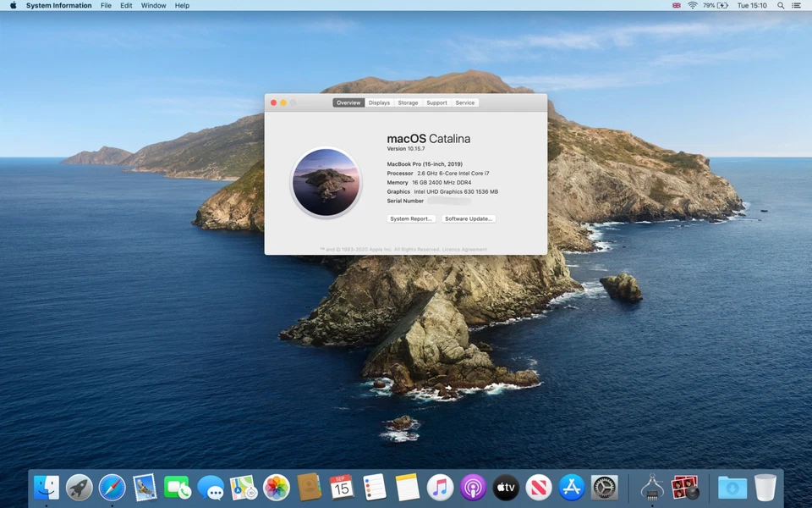Image resolution: width=812 pixels, height=508 pixels.
Task: Open App Store in the Dock
Action: [x=572, y=488]
